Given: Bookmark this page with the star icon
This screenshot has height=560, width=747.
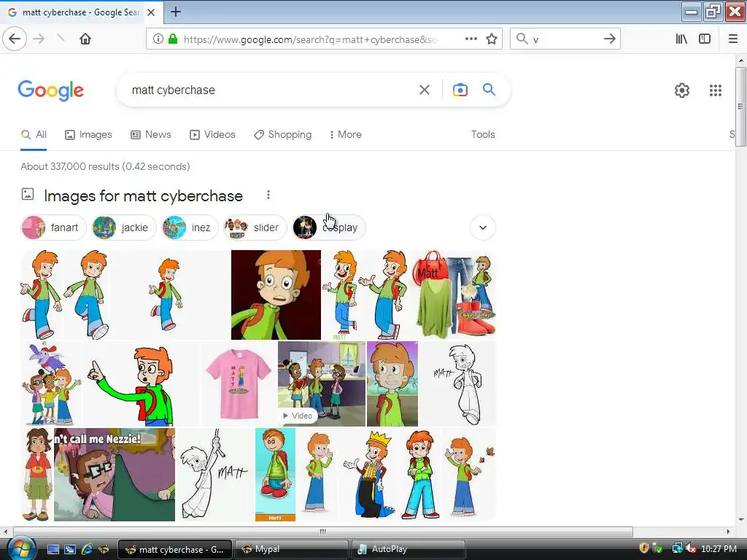Looking at the screenshot, I should pyautogui.click(x=492, y=39).
